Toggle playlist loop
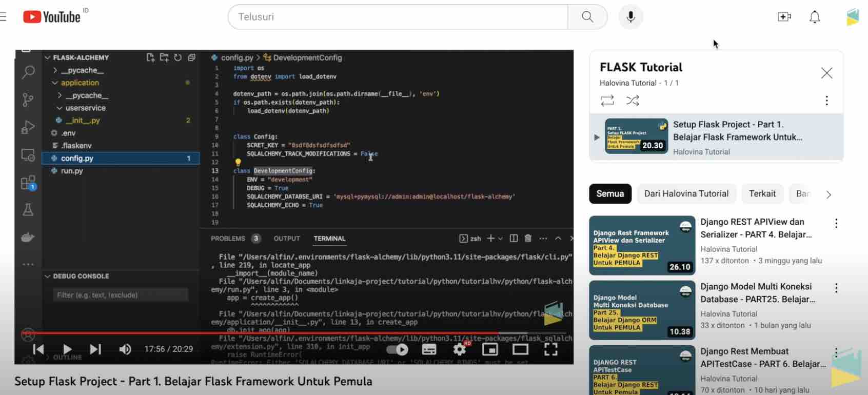The width and height of the screenshot is (868, 395). tap(607, 101)
